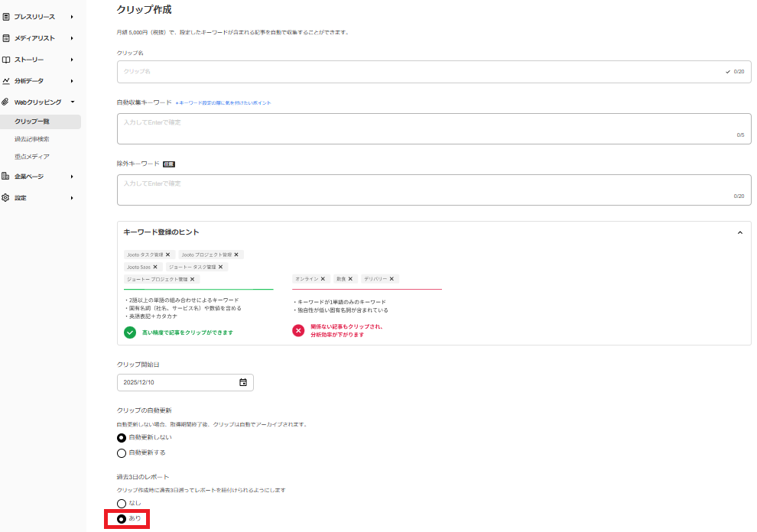This screenshot has height=532, width=757.
Task: Open the keyword setting tips link
Action: click(x=223, y=102)
